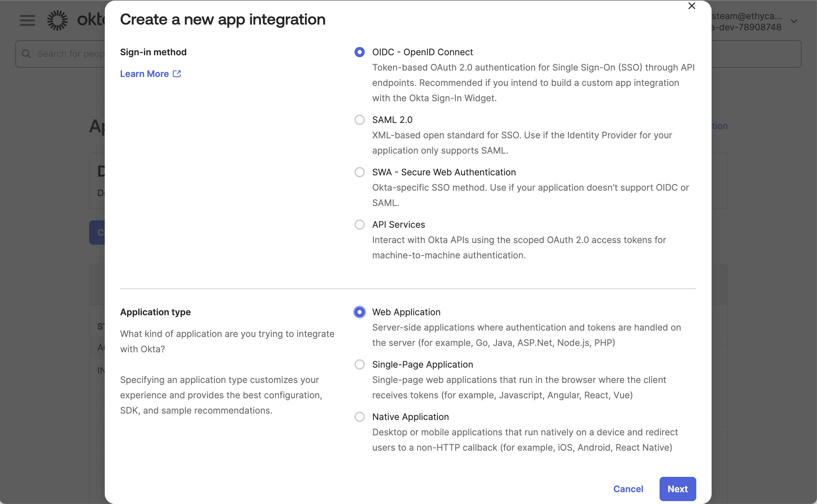This screenshot has width=817, height=504.
Task: Click the 'Web Application' label text
Action: [x=406, y=312]
